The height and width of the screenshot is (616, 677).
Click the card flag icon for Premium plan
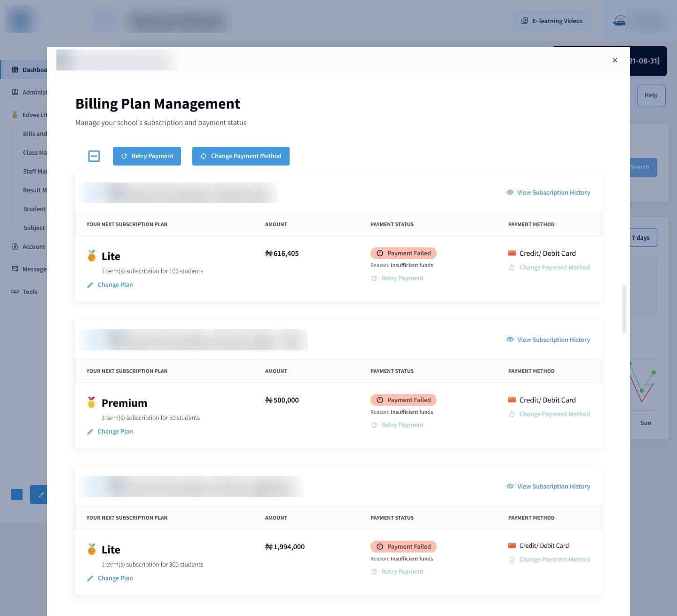tap(512, 400)
